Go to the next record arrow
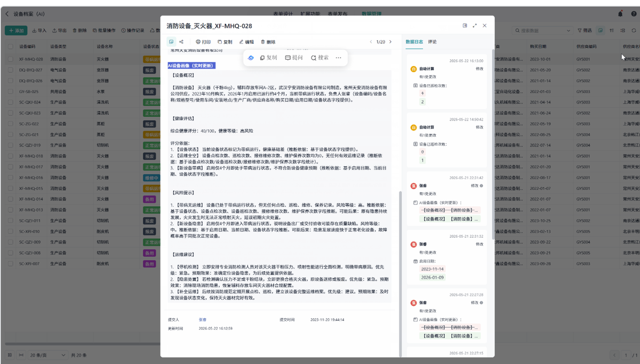The width and height of the screenshot is (640, 364). [x=390, y=42]
